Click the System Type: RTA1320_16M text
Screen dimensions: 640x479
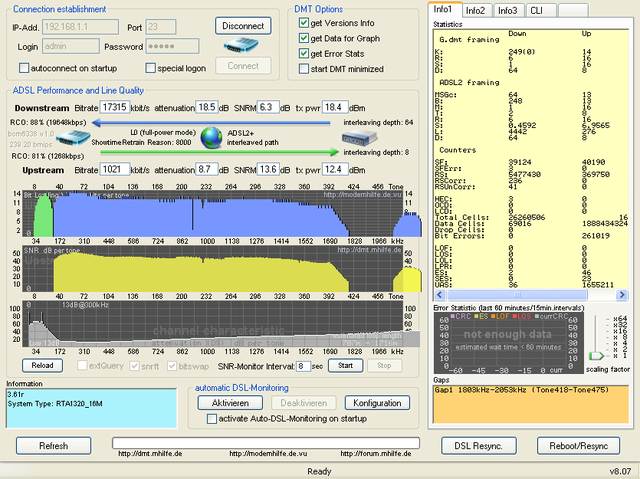55,404
